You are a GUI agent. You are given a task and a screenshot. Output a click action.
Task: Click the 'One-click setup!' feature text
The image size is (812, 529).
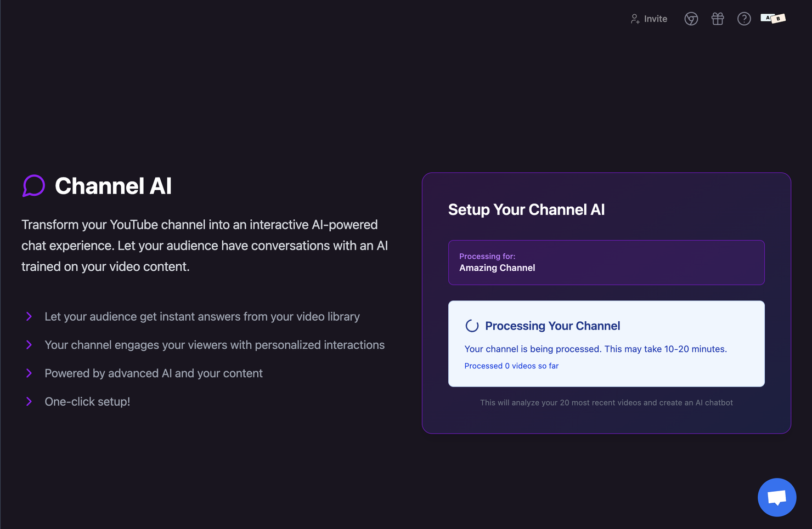87,402
